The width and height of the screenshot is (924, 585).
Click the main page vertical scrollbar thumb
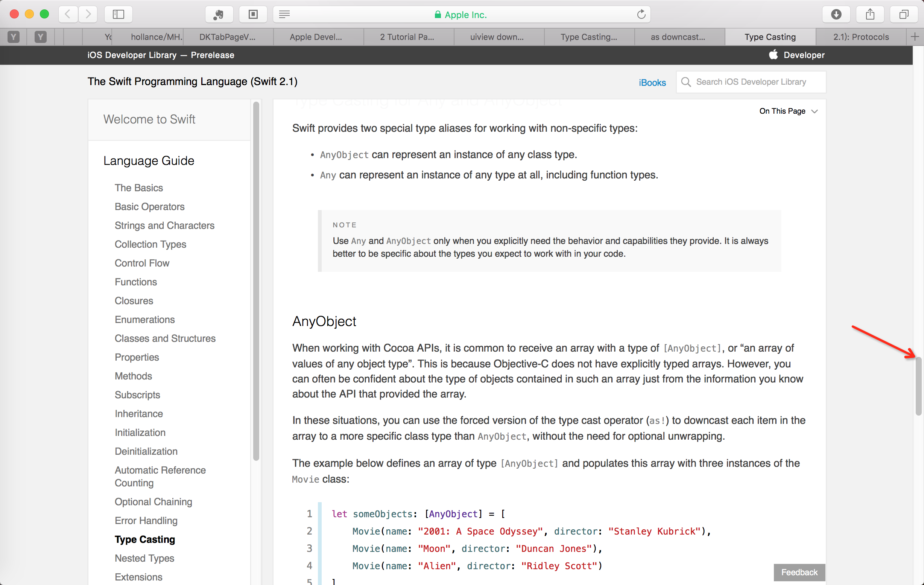918,386
